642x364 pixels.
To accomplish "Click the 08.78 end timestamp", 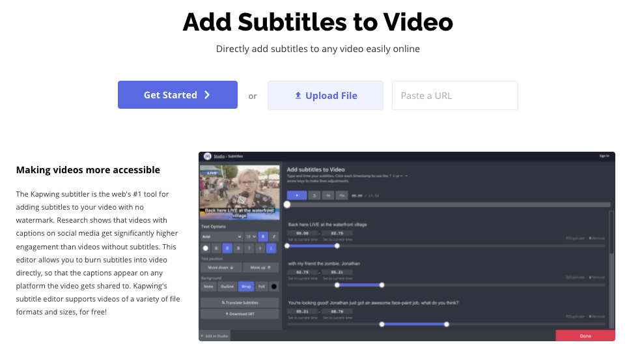I will pos(337,312).
